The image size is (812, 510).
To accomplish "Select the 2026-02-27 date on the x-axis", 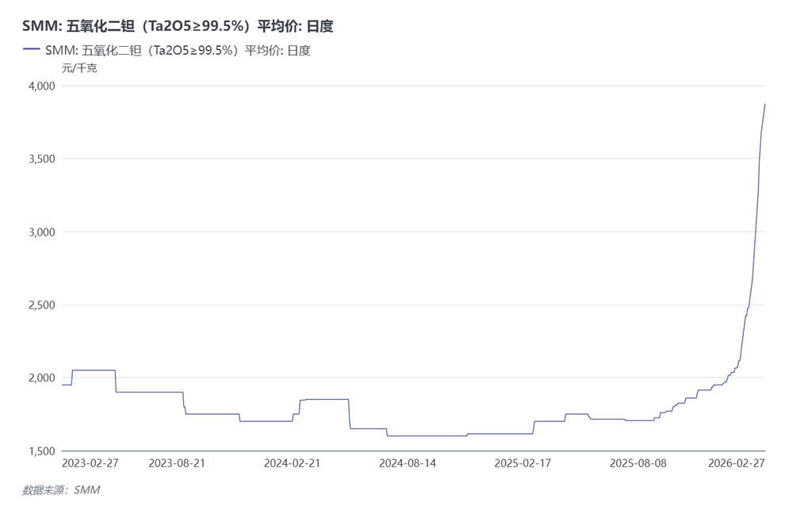I will click(x=737, y=462).
